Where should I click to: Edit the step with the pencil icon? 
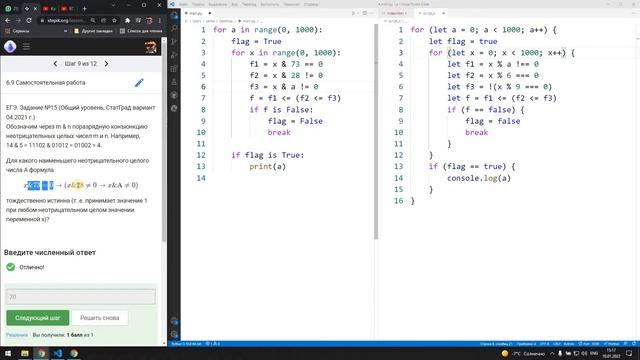(x=139, y=82)
